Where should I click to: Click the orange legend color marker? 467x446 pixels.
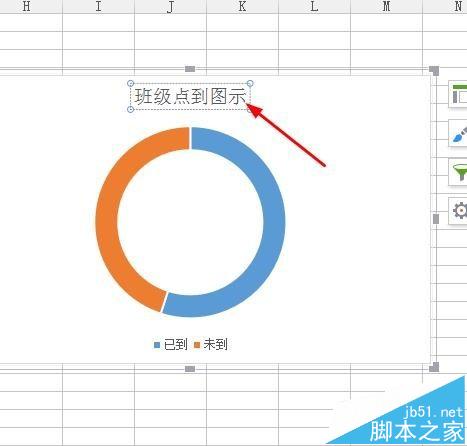click(197, 345)
